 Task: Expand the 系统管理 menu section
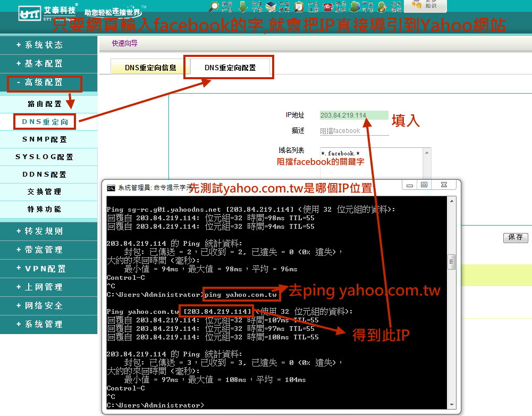(48, 325)
